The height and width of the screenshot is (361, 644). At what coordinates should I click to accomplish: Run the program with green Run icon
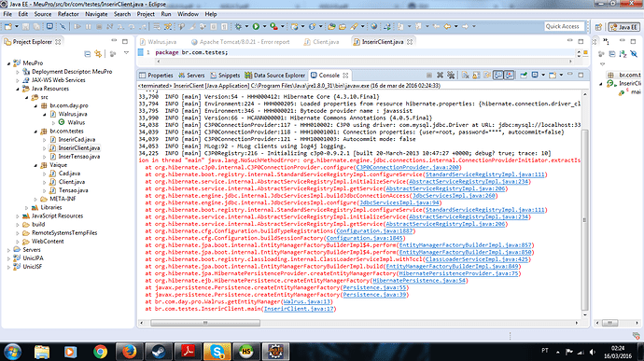coord(257,27)
